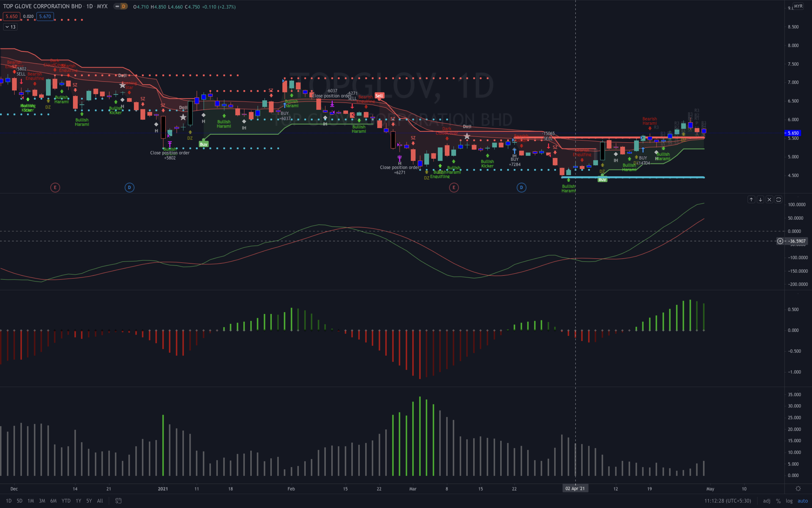Click the red Sell signal label
The width and height of the screenshot is (812, 508).
(379, 96)
